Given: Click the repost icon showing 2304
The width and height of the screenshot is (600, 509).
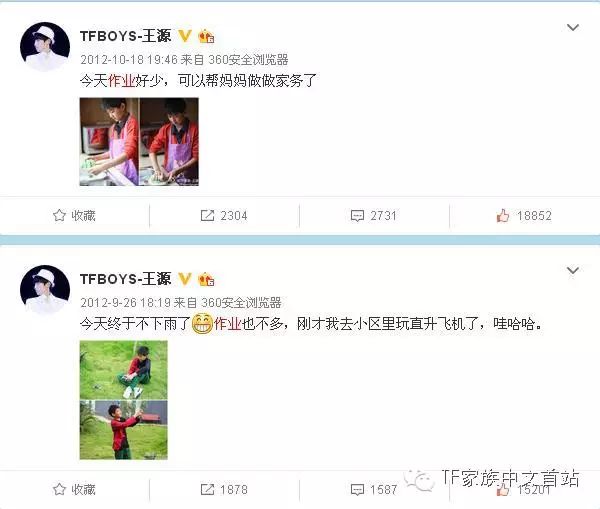Looking at the screenshot, I should pyautogui.click(x=207, y=215).
